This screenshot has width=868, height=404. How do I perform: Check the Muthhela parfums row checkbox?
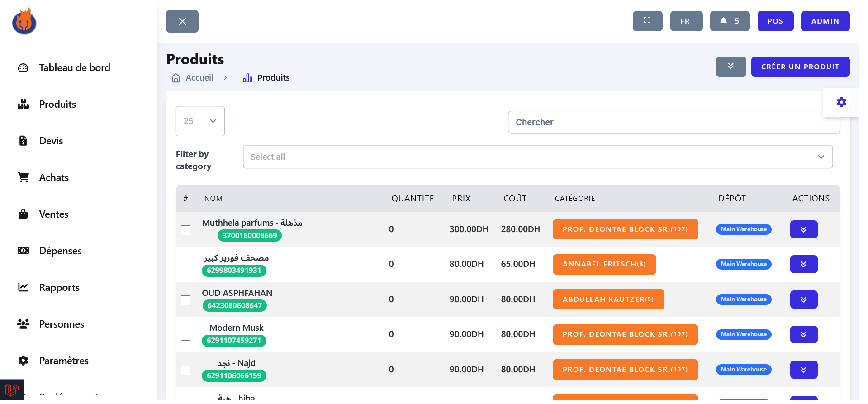click(185, 230)
